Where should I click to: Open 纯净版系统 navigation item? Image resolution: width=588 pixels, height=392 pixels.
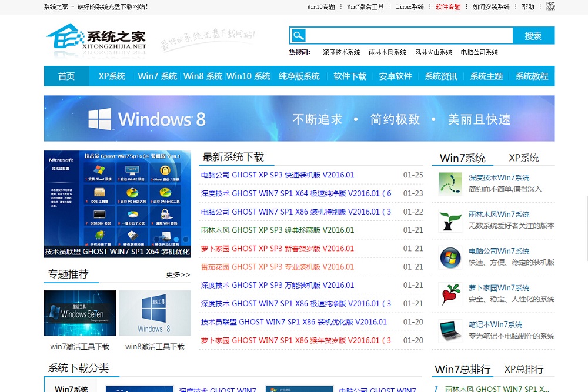coord(299,76)
